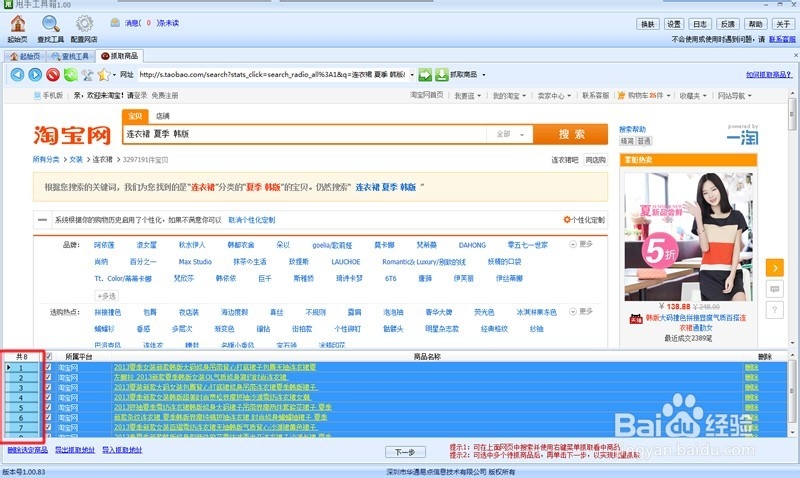Click the browser pane vertical scrollbar
The height and width of the screenshot is (478, 800).
792,219
